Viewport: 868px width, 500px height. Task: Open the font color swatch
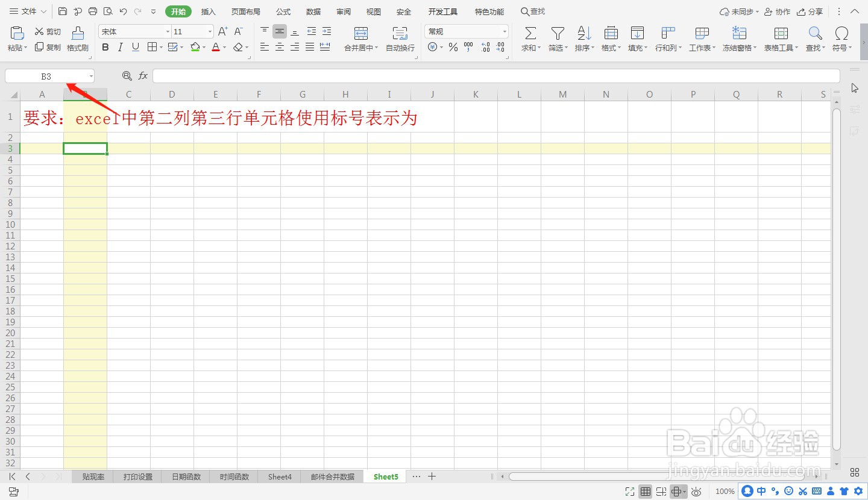pos(216,47)
